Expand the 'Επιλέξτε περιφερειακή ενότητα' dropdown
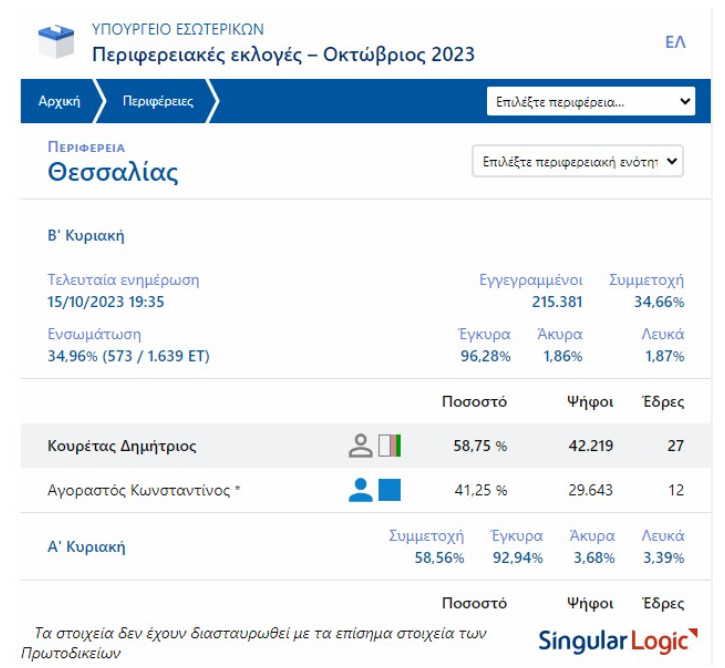725x668 pixels. tap(577, 161)
